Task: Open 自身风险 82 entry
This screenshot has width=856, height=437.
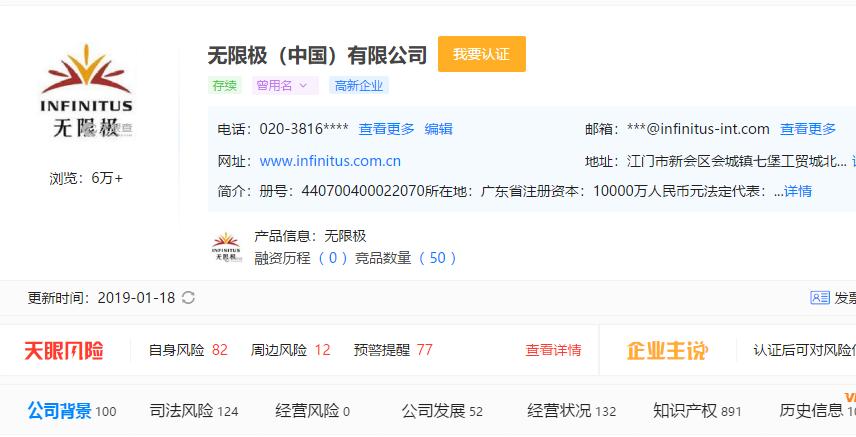Action: coord(188,350)
